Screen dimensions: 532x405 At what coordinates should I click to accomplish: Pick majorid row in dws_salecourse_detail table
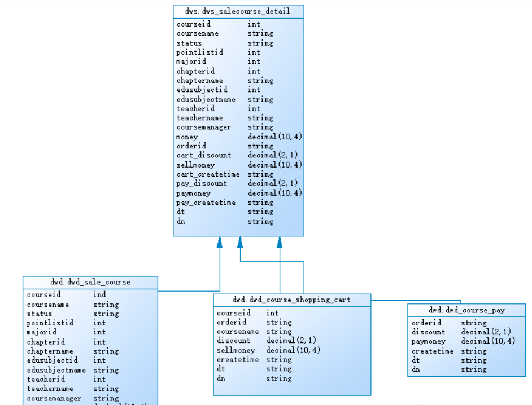pos(238,61)
